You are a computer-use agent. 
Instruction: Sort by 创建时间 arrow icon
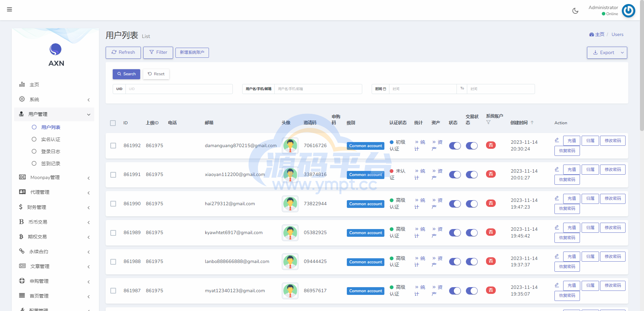[532, 123]
